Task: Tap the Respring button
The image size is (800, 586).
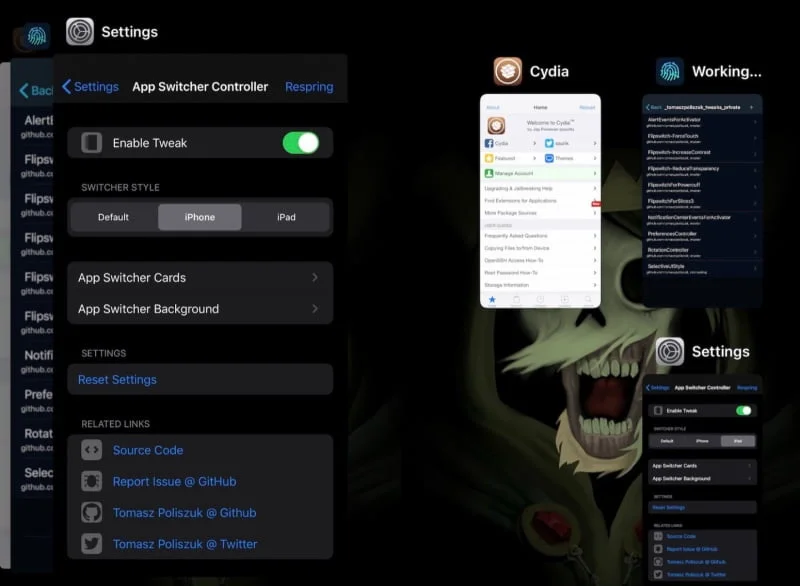Action: coord(309,87)
